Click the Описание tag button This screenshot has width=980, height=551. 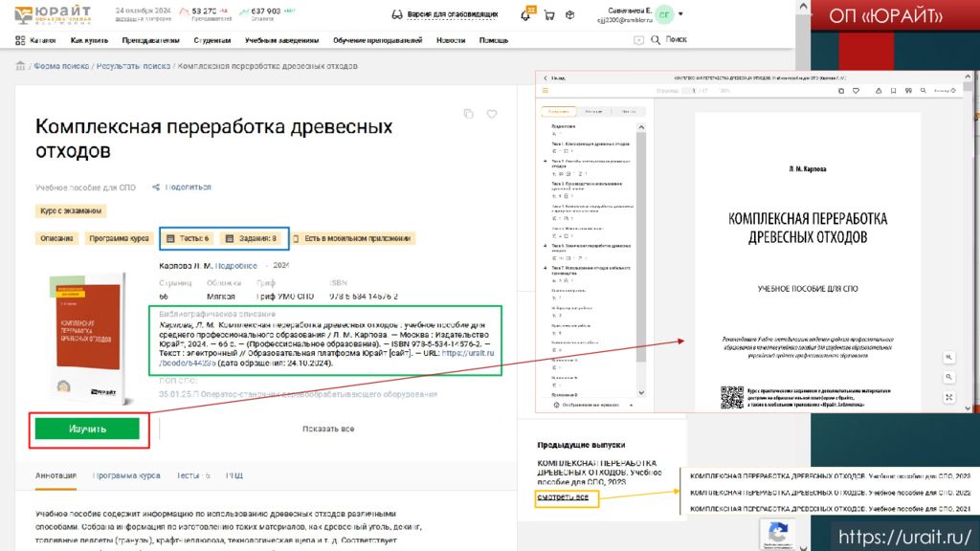tap(56, 238)
